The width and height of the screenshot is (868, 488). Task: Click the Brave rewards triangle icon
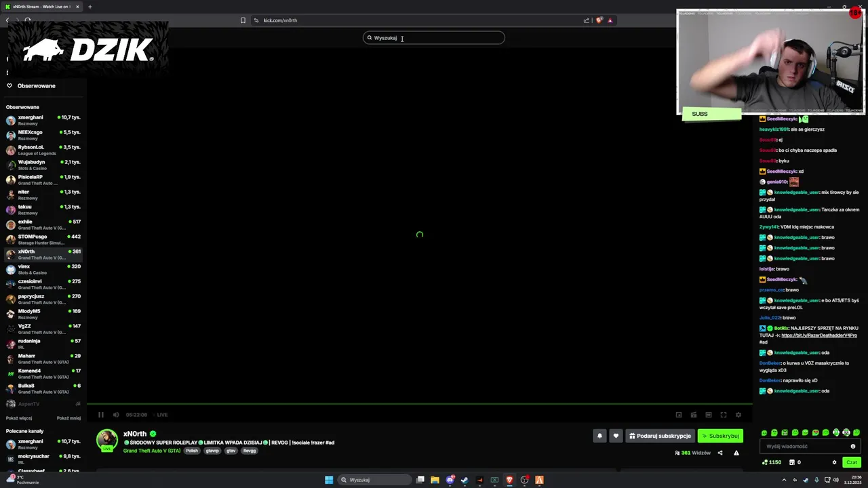(x=610, y=20)
